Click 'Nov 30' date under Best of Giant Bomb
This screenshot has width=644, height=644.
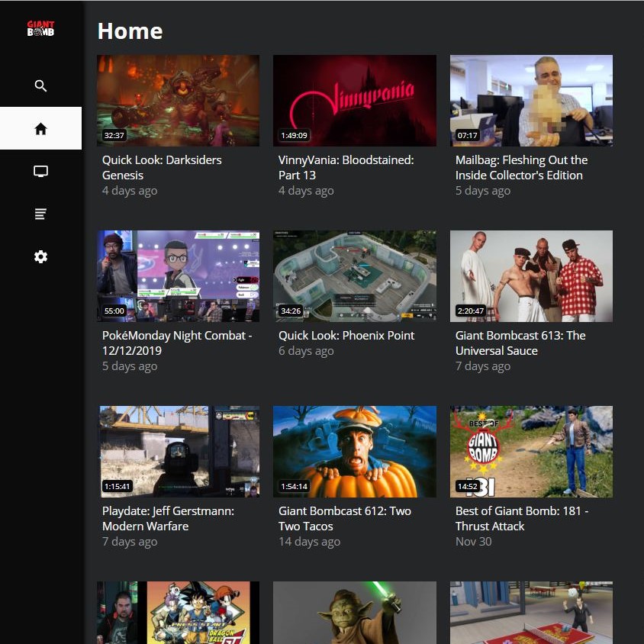(x=474, y=541)
